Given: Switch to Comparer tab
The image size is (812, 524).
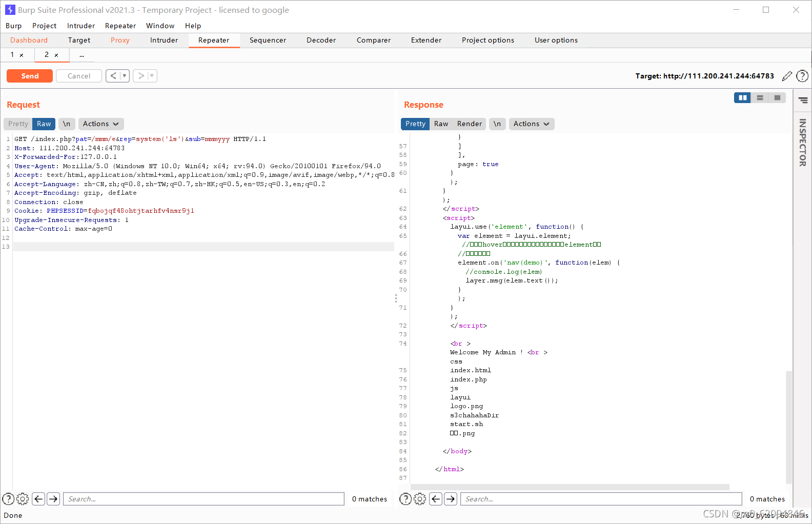Looking at the screenshot, I should click(374, 40).
